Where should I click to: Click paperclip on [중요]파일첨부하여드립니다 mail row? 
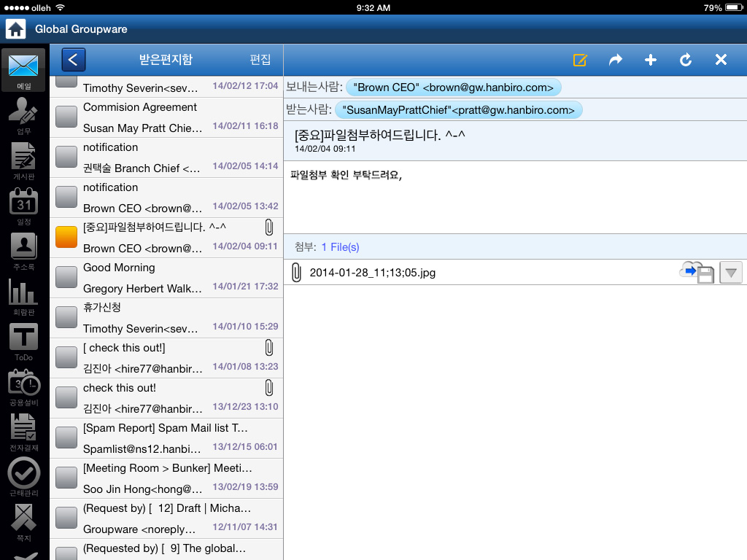pyautogui.click(x=269, y=227)
